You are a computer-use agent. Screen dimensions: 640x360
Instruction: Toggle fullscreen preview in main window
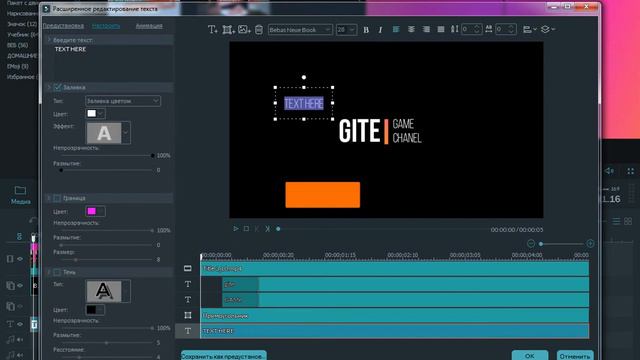(631, 171)
